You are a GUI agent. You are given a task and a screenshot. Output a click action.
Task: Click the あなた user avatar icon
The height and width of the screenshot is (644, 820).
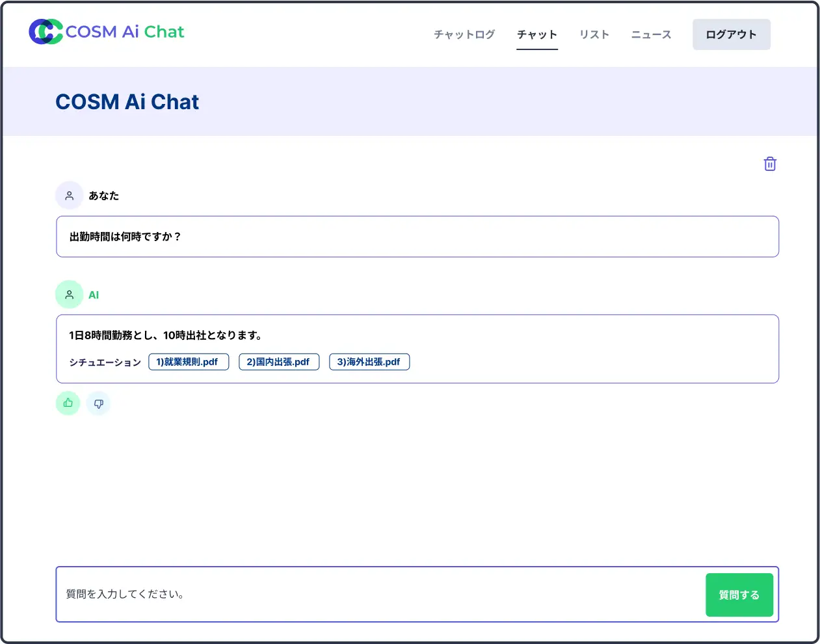(70, 196)
